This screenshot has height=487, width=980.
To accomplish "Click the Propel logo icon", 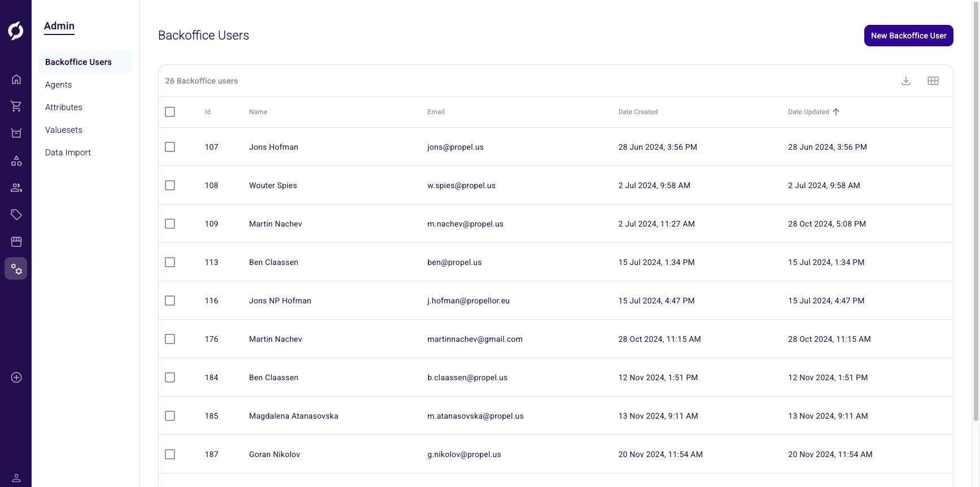I will point(16,31).
